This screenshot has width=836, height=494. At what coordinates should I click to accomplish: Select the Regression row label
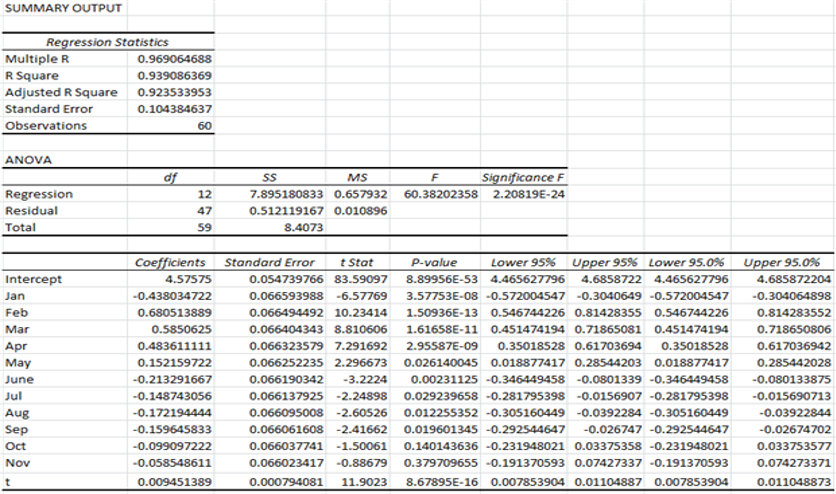pyautogui.click(x=39, y=194)
